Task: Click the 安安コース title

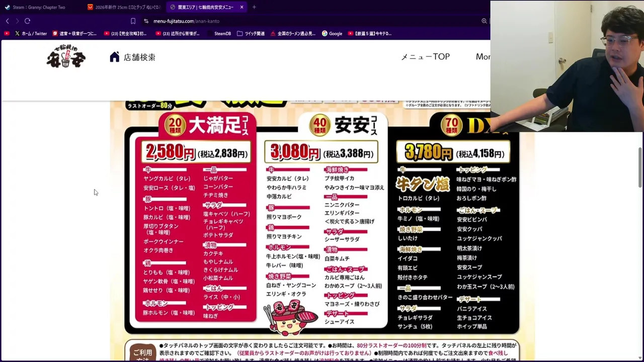Action: (x=356, y=125)
